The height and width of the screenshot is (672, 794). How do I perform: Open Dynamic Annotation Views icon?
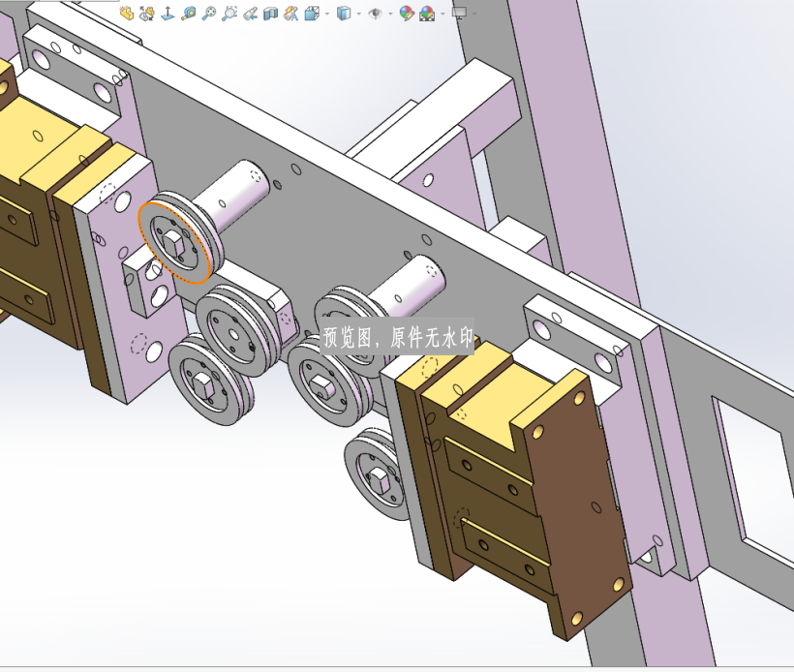click(291, 14)
